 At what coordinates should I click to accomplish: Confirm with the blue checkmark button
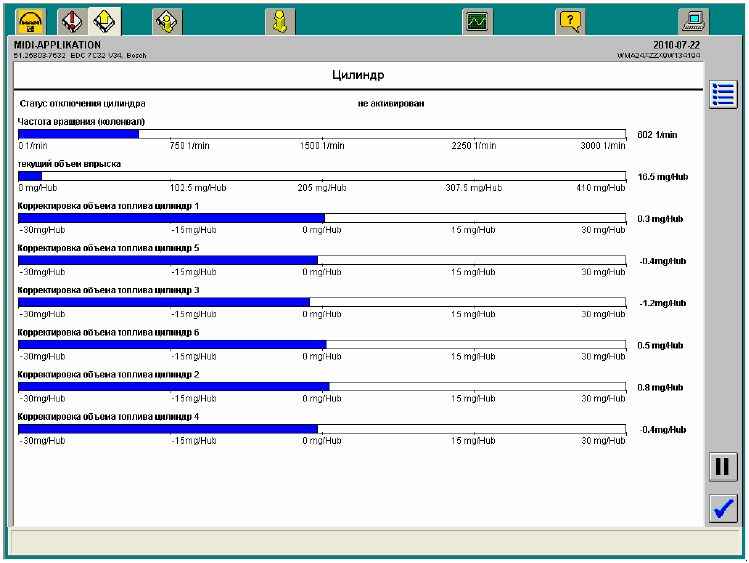click(x=722, y=508)
